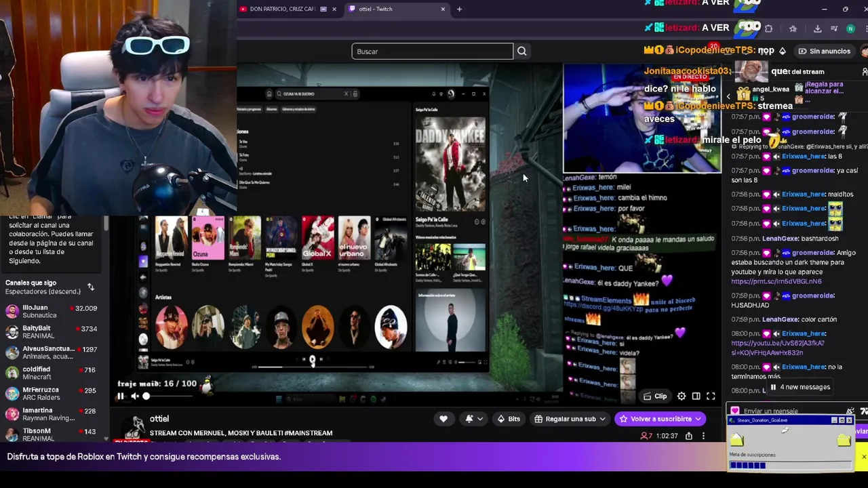Create a Clip of the stream
This screenshot has height=488, width=868.
(x=654, y=396)
